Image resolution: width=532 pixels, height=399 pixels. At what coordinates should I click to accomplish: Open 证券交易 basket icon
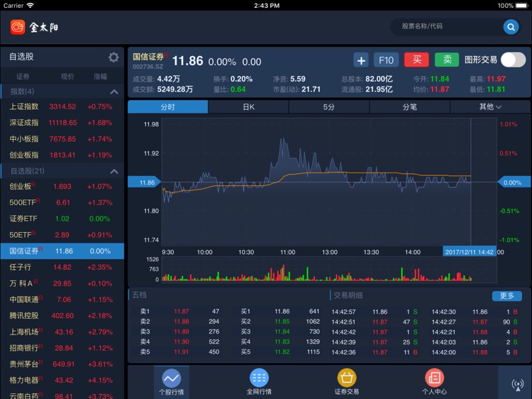[x=347, y=378]
